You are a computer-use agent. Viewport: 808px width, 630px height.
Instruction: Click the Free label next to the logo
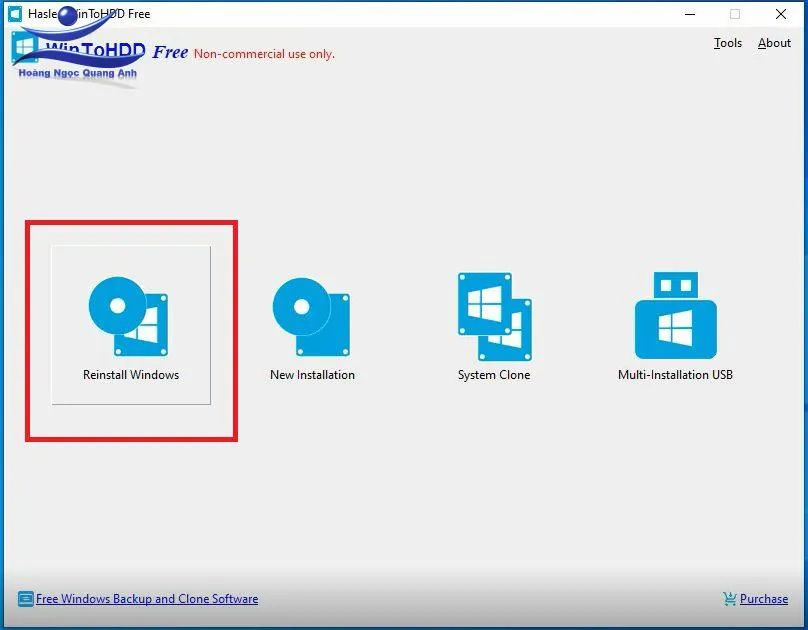[170, 52]
